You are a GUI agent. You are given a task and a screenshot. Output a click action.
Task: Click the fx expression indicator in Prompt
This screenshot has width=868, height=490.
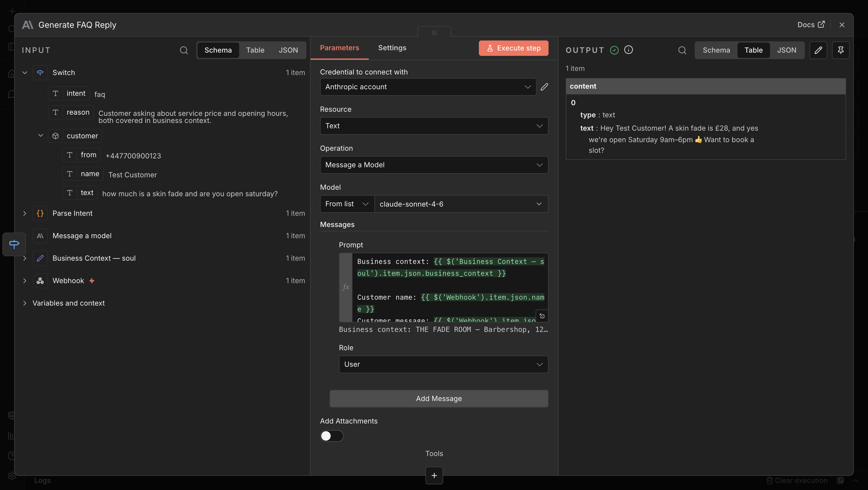[x=346, y=287]
